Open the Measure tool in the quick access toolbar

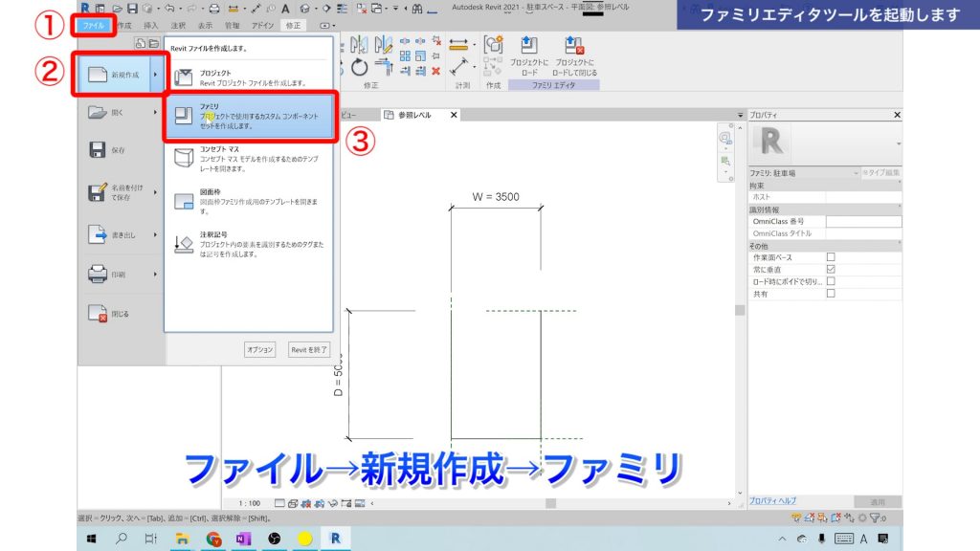pyautogui.click(x=256, y=9)
